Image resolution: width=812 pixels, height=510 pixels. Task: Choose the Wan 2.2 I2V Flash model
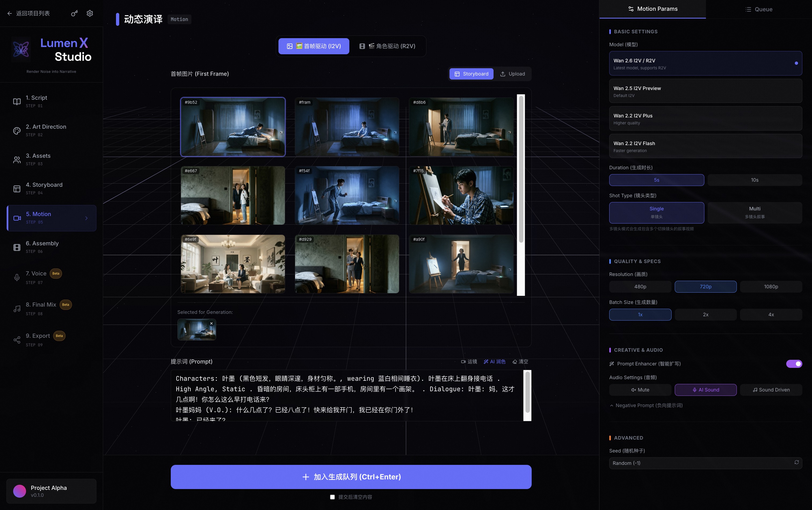[x=705, y=146]
